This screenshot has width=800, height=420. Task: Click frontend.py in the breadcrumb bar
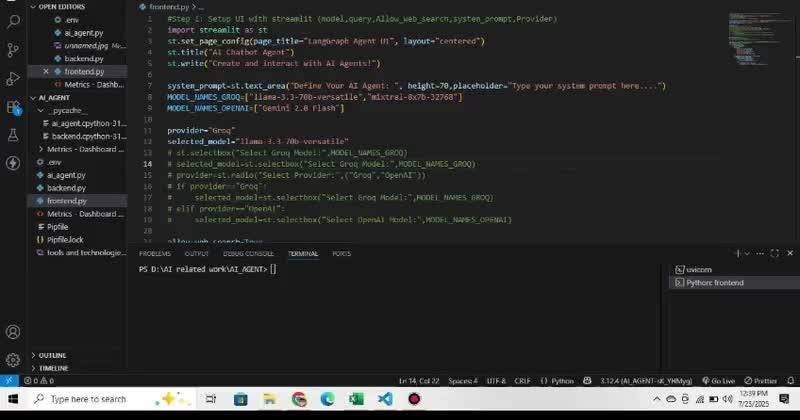coord(169,7)
